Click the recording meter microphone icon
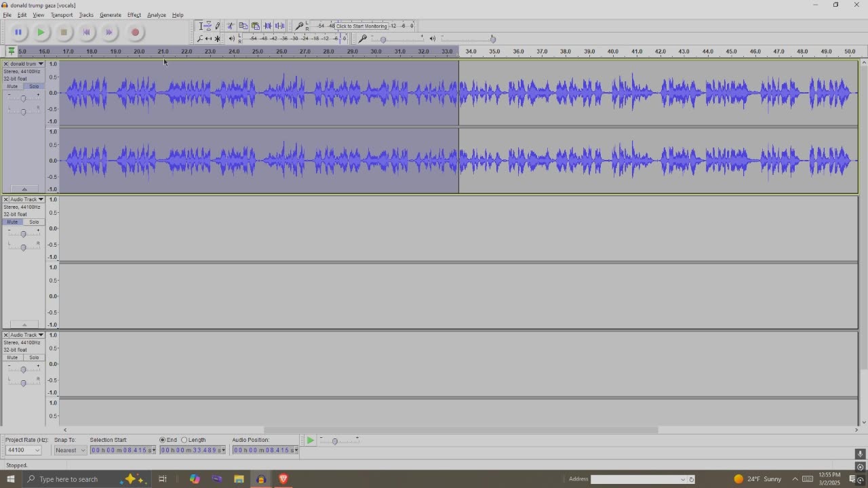Screen dimensions: 868x488 coord(299,26)
